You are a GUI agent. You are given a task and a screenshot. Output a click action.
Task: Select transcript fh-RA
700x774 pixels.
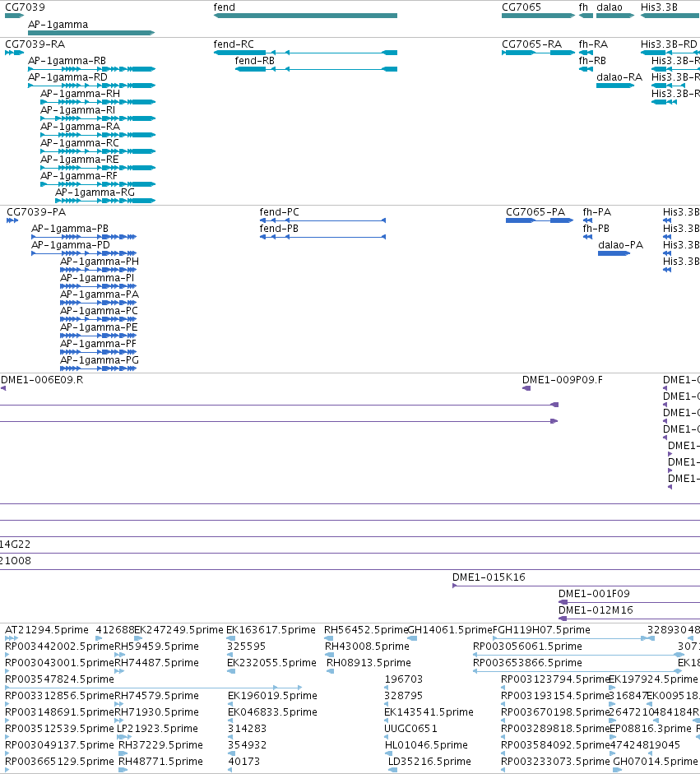coord(586,53)
